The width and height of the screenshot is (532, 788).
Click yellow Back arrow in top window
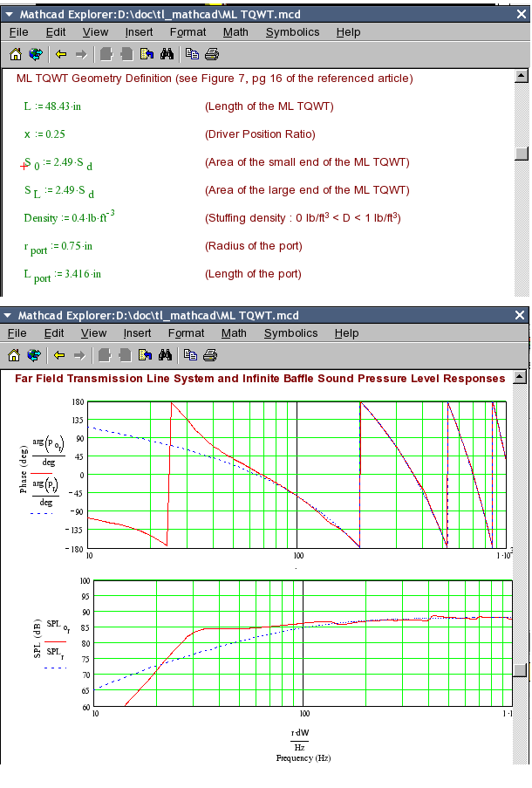(x=61, y=54)
